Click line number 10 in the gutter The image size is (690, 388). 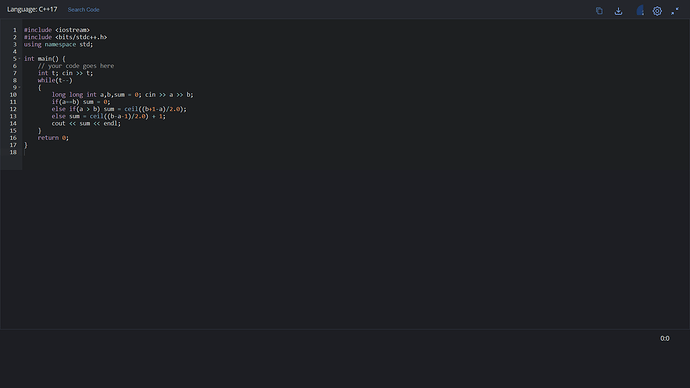click(13, 95)
